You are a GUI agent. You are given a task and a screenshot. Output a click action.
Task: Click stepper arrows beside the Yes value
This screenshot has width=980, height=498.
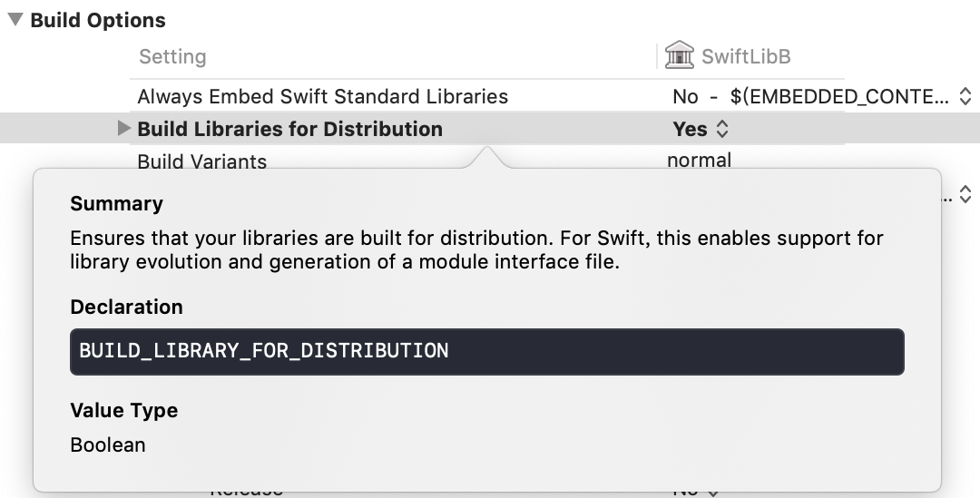[722, 129]
